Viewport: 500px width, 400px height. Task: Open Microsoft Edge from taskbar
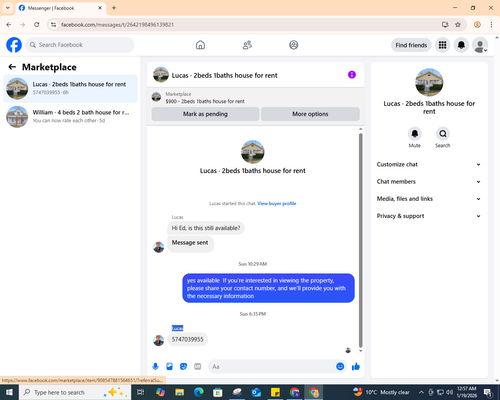[199, 392]
